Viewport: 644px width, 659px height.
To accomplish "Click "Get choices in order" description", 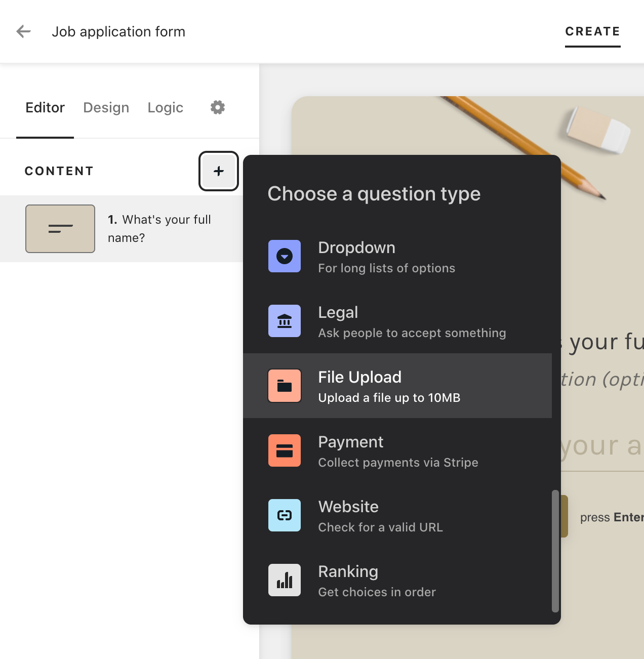I will 377,592.
